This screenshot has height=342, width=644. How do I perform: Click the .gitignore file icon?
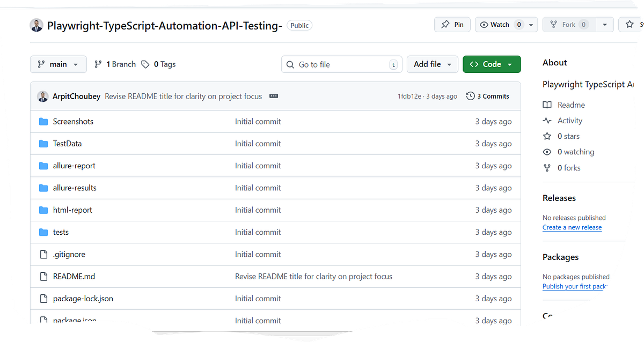click(x=43, y=255)
